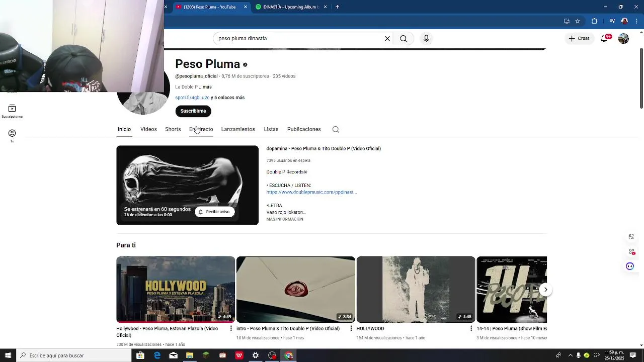Open the En directo channel tab

tap(201, 129)
